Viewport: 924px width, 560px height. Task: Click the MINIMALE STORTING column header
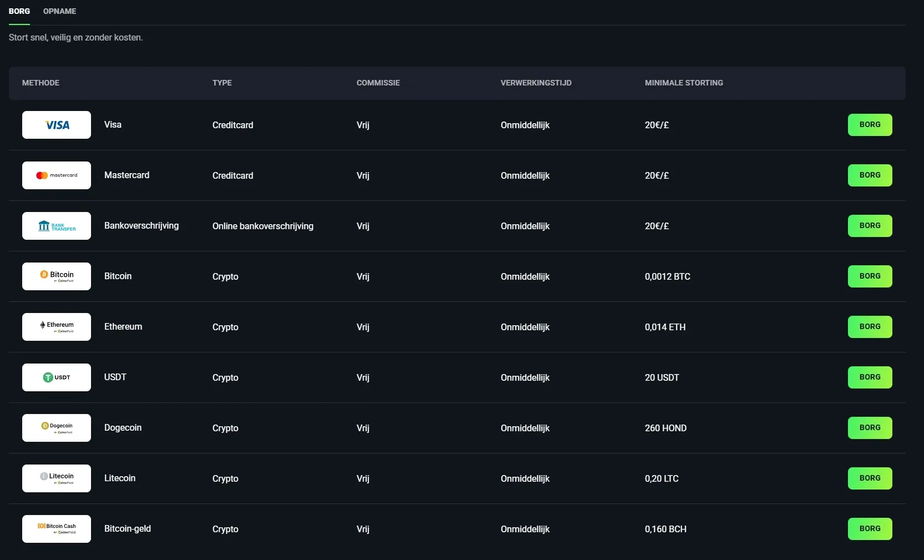[x=684, y=83]
